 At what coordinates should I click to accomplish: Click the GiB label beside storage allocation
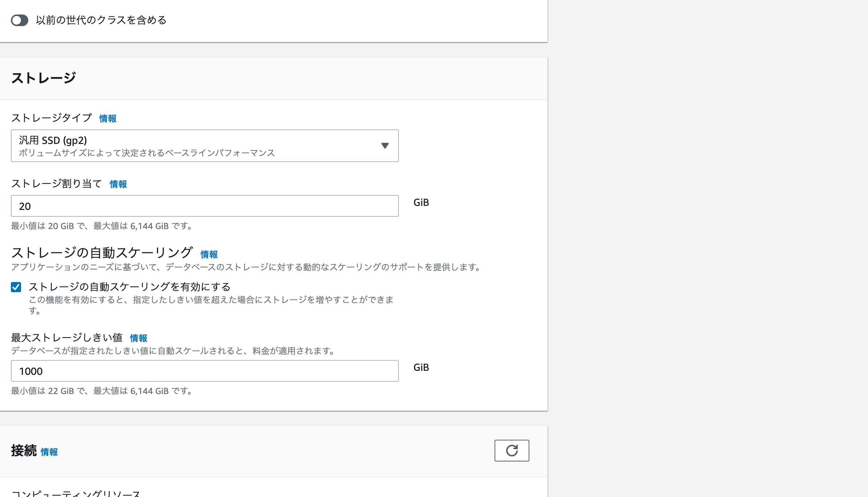(421, 202)
